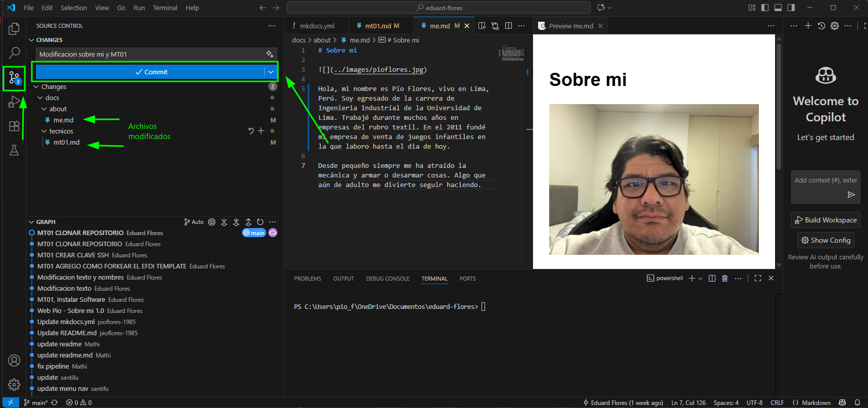Open the Commit button dropdown arrow
This screenshot has height=408, width=868.
point(271,72)
